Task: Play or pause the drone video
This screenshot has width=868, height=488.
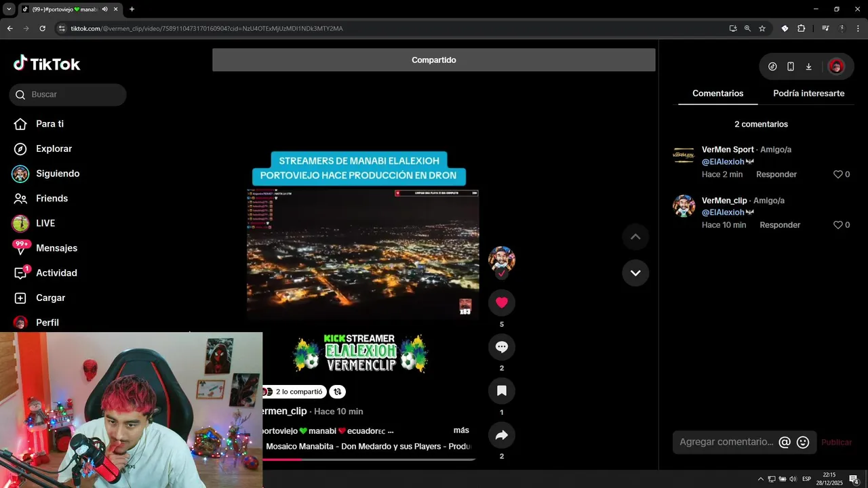Action: [363, 254]
